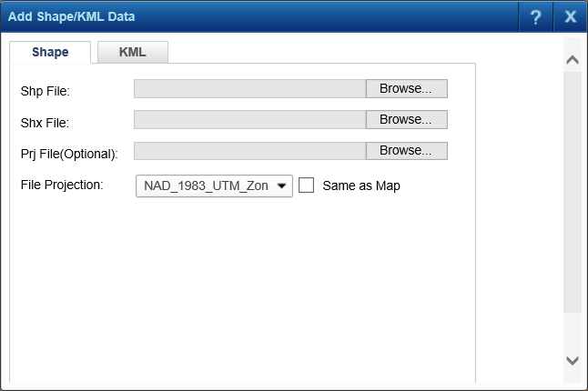
Task: Browse for the Shp File
Action: point(406,88)
